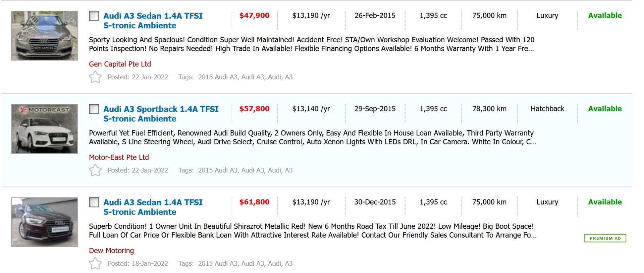Screen dimensions: 644x273
Task: Favorite the Motor-East Audi A3 Sportback listing
Action: [95, 170]
